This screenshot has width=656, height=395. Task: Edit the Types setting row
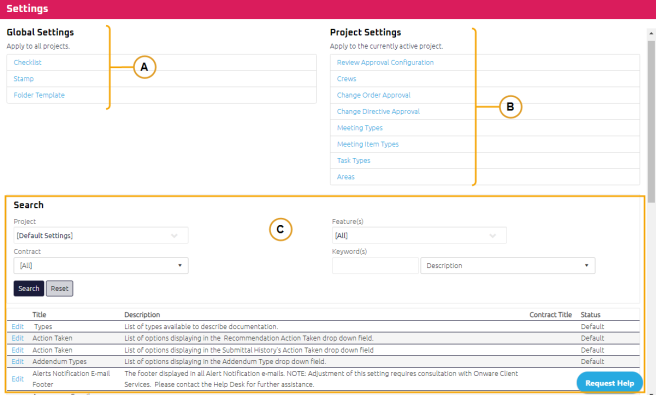(18, 326)
